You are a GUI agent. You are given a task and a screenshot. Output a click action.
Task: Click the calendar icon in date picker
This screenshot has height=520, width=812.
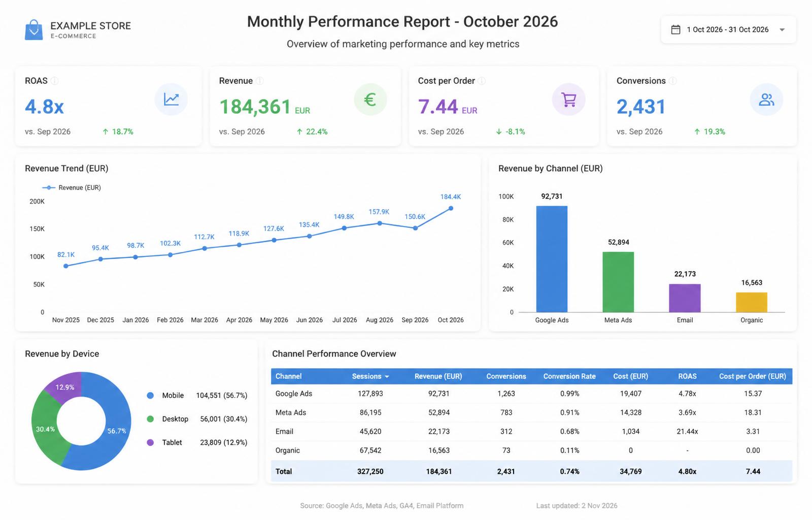coord(675,30)
